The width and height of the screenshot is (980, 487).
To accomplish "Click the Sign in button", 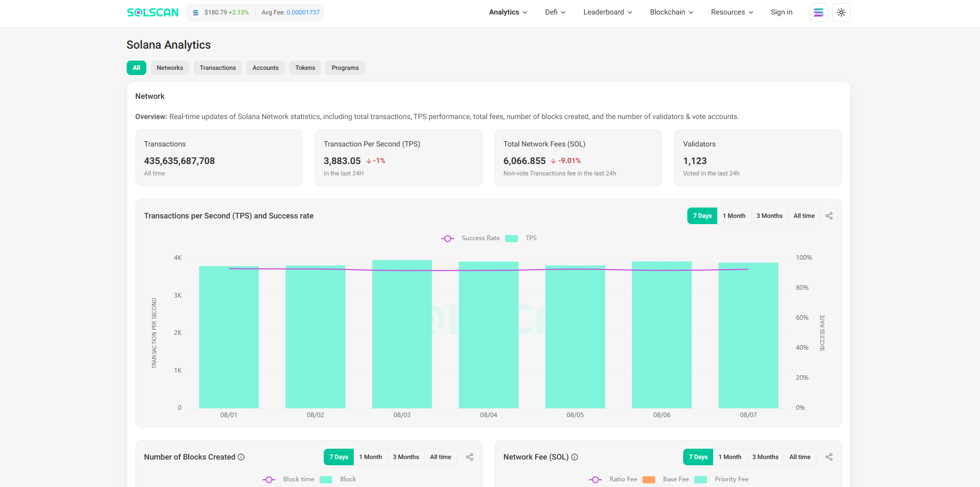I will click(781, 12).
